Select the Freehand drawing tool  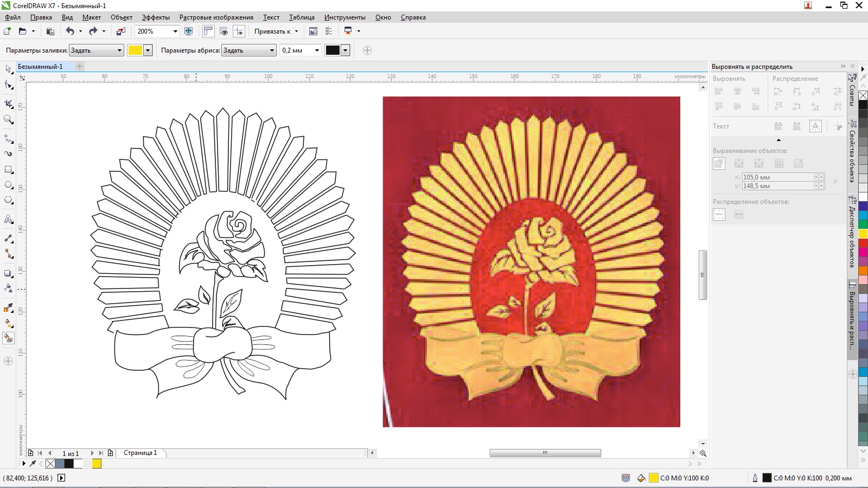[x=8, y=138]
